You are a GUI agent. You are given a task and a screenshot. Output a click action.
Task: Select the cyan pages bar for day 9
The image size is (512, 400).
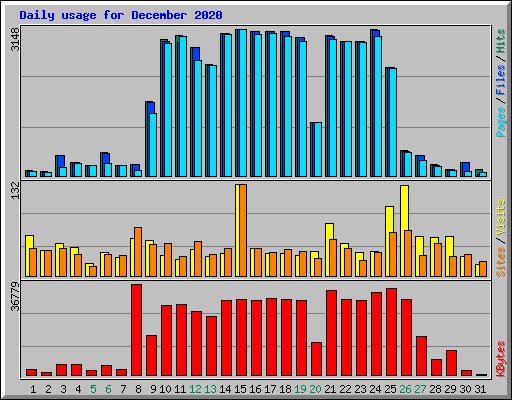[x=153, y=145]
